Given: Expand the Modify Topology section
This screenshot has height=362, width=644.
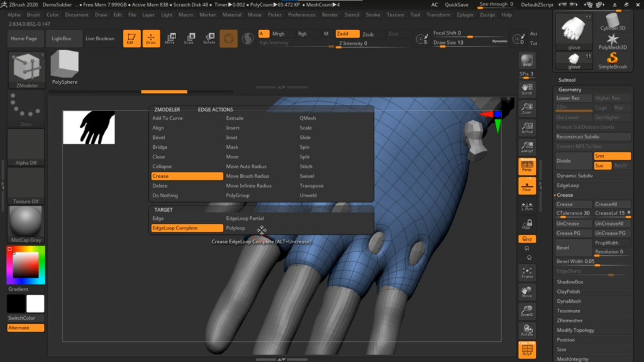Looking at the screenshot, I should click(x=575, y=330).
